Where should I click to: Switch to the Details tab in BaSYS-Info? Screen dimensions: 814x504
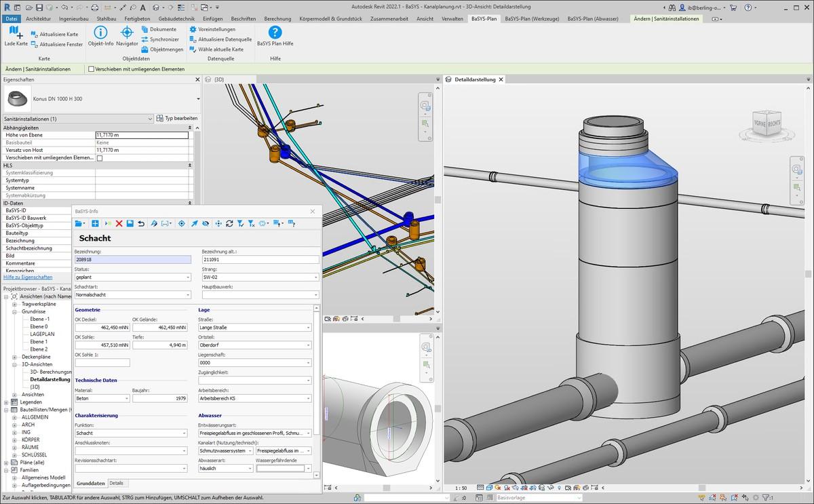point(117,483)
